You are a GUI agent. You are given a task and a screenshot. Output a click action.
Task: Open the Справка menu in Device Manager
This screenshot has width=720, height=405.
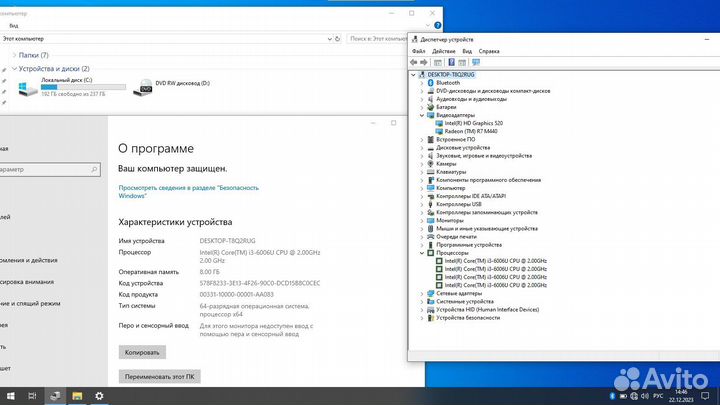click(489, 50)
